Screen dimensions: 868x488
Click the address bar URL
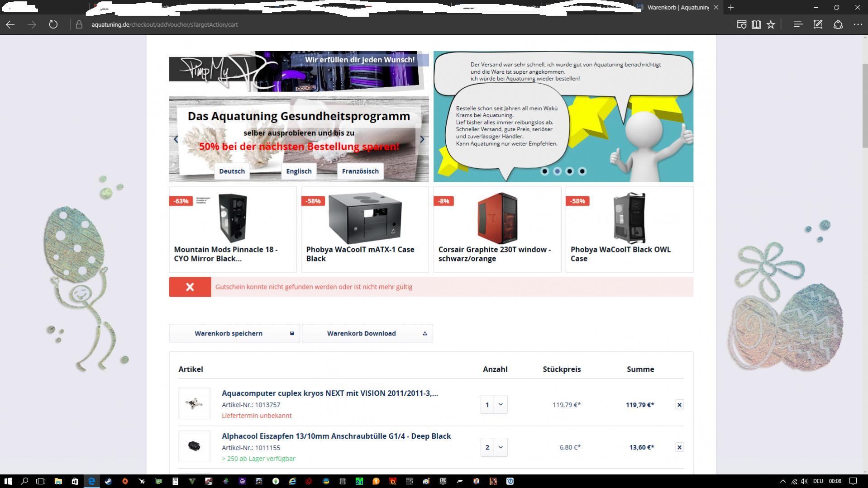click(164, 24)
